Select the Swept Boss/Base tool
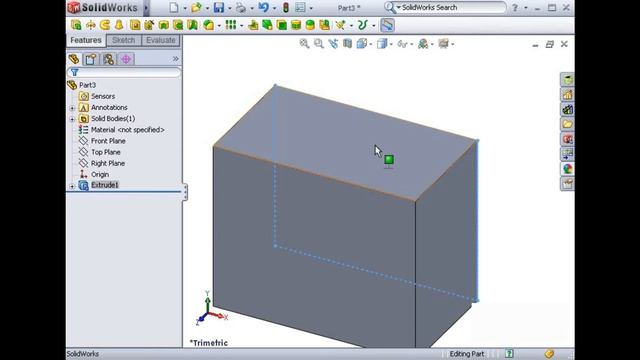Screen dimensions: 640x360 tap(105, 25)
